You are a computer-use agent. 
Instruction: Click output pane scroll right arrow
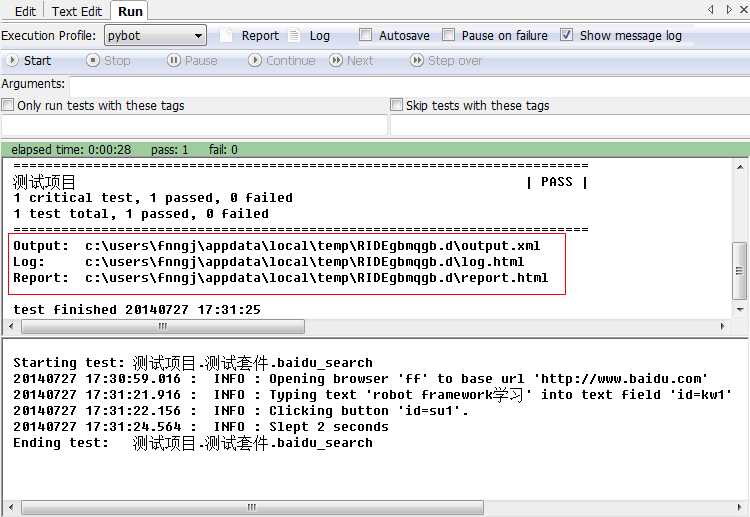pyautogui.click(x=722, y=327)
